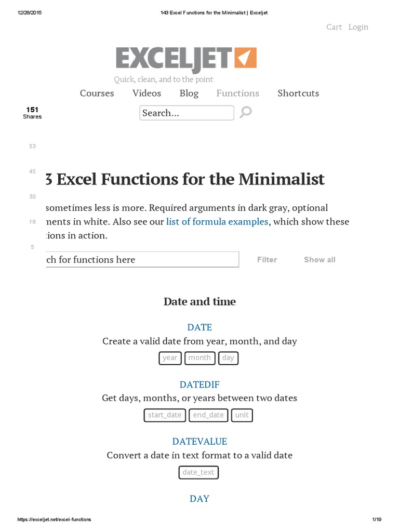The height and width of the screenshot is (532, 399).
Task: Select the Functions nav item
Action: (237, 94)
